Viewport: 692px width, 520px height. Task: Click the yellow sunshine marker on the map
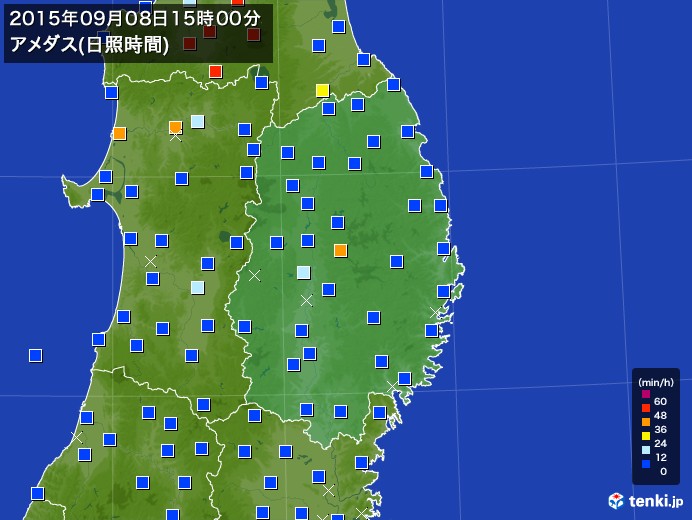pos(323,90)
